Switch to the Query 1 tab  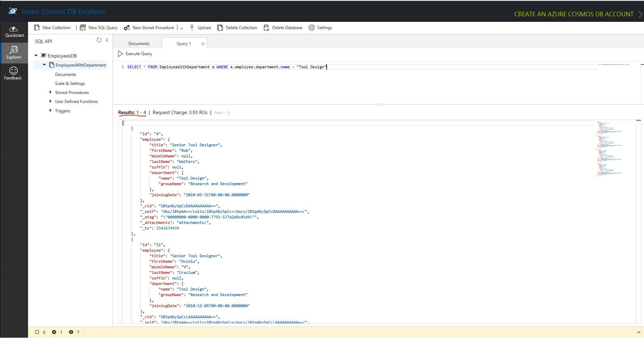[x=184, y=44]
